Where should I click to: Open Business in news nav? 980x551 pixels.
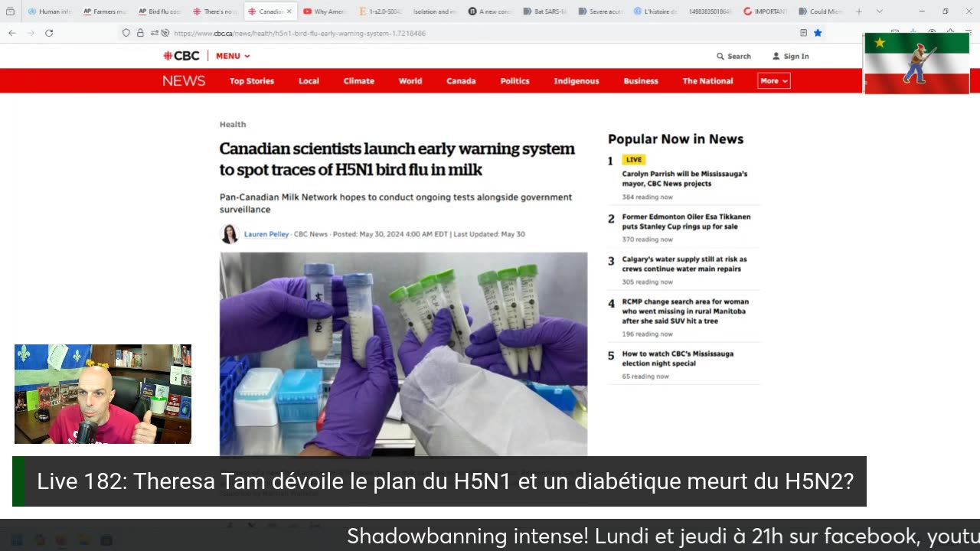641,80
